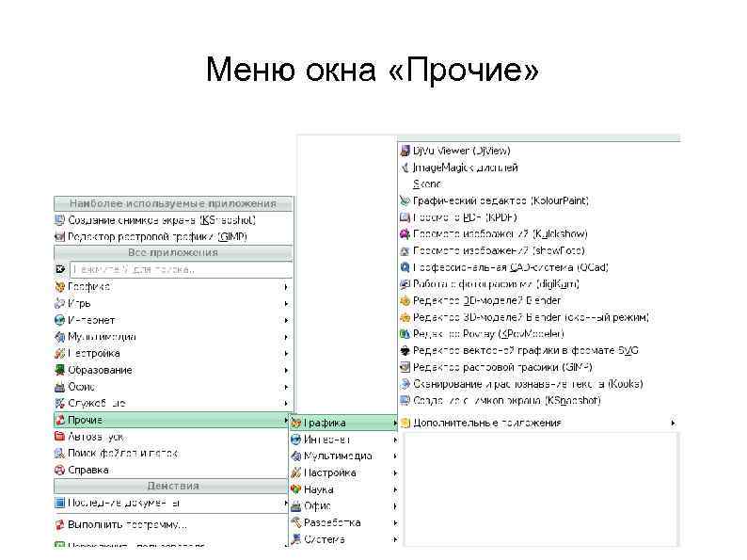
Task: Open GIMP icon in graphics submenu
Action: pos(405,367)
